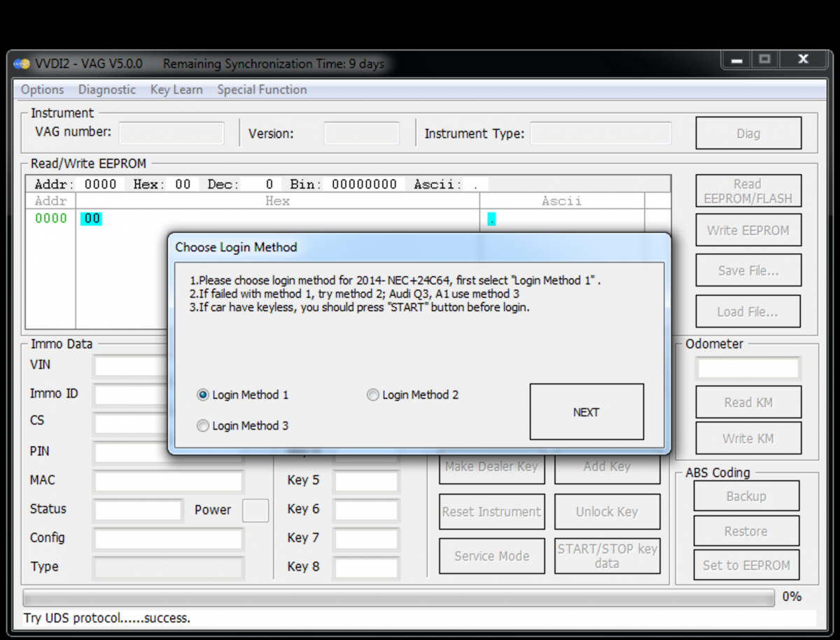Select the highlighted Ascii dot cell

(491, 220)
